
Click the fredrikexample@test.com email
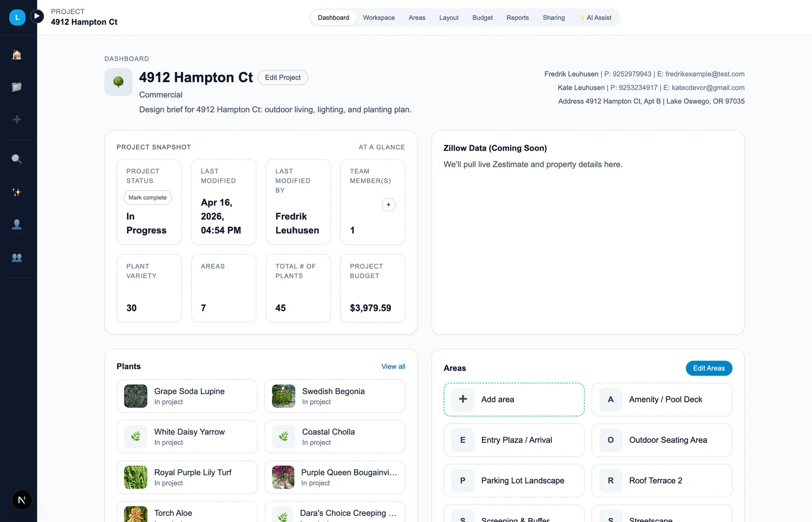tap(705, 74)
